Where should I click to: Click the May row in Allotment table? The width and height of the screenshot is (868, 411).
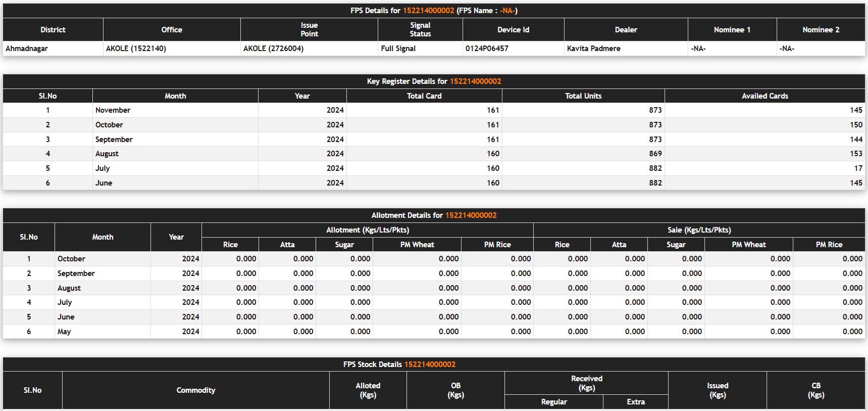(x=434, y=332)
